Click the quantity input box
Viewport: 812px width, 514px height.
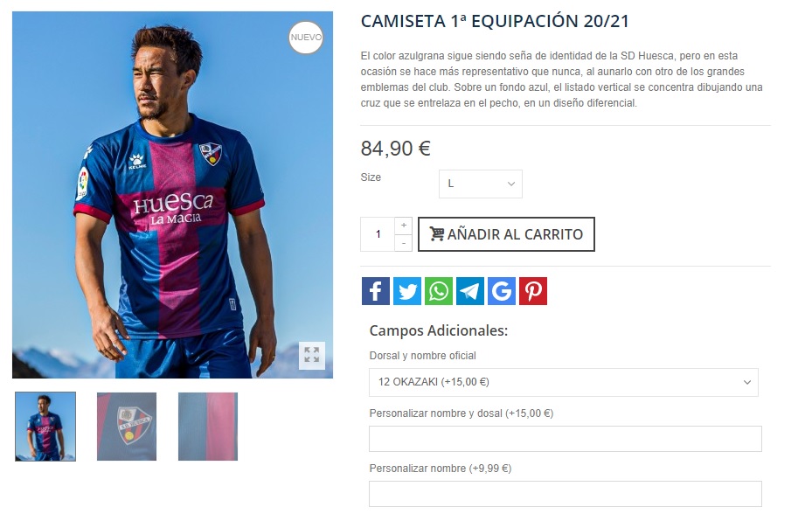(x=378, y=234)
